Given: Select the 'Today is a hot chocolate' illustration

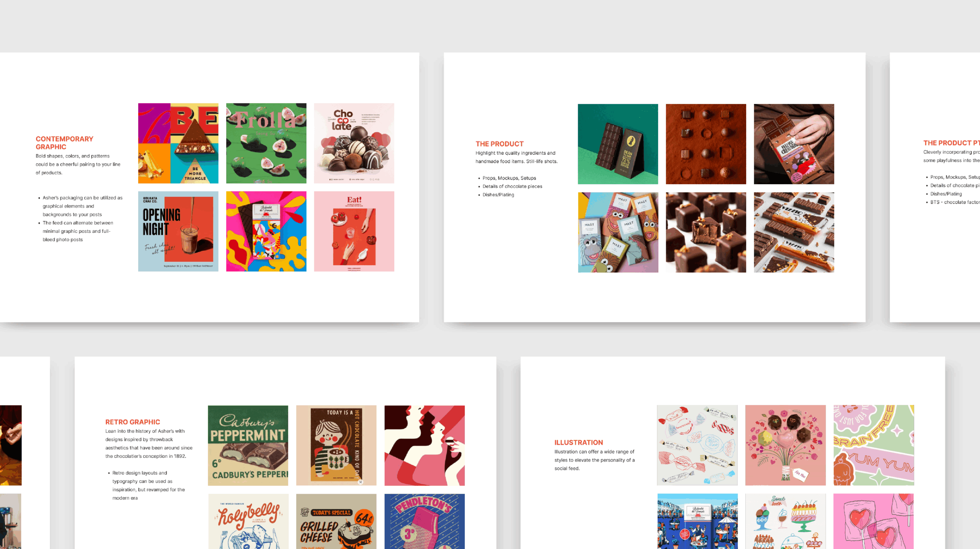Looking at the screenshot, I should (x=336, y=446).
